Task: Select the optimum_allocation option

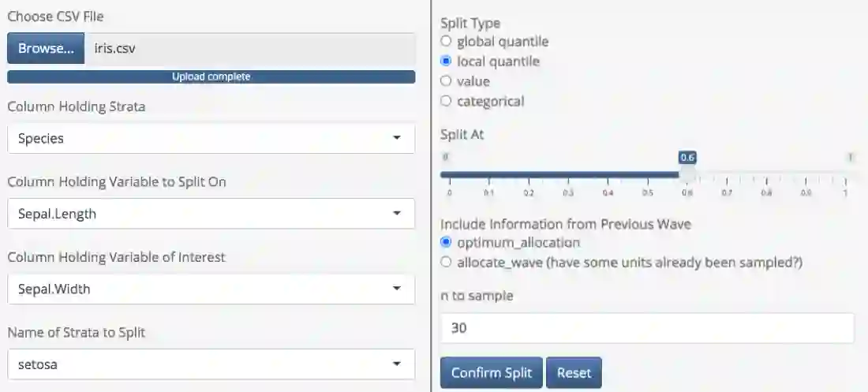Action: pos(447,242)
